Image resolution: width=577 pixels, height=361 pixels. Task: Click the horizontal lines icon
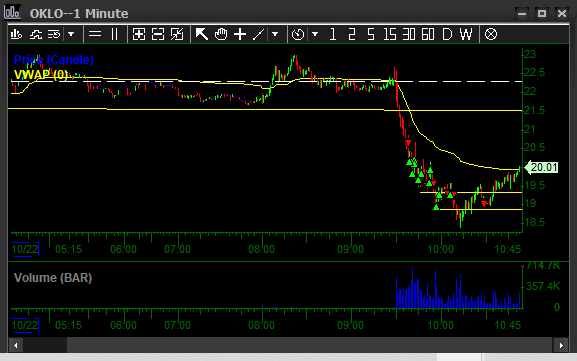tap(95, 34)
